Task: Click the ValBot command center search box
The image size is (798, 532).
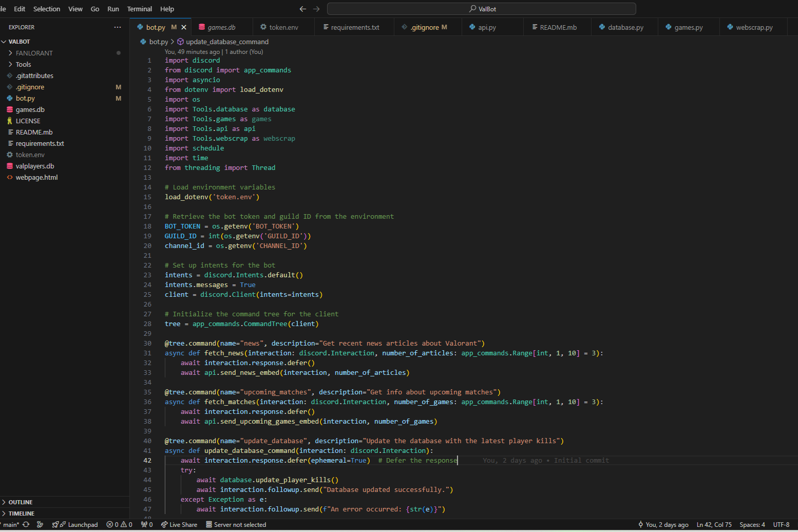Action: coord(482,9)
